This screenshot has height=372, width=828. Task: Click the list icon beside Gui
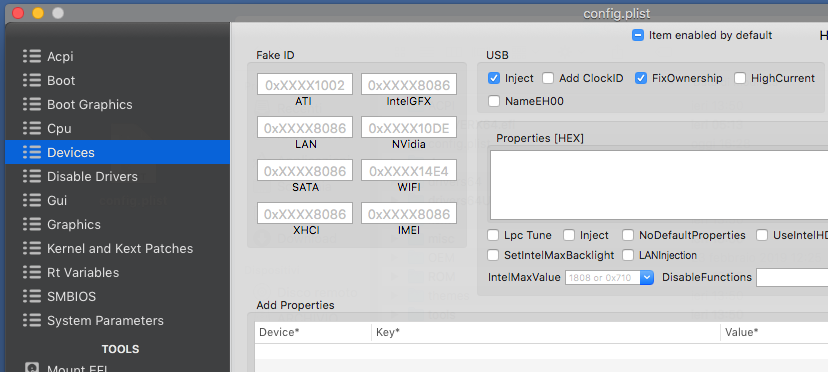pos(32,200)
